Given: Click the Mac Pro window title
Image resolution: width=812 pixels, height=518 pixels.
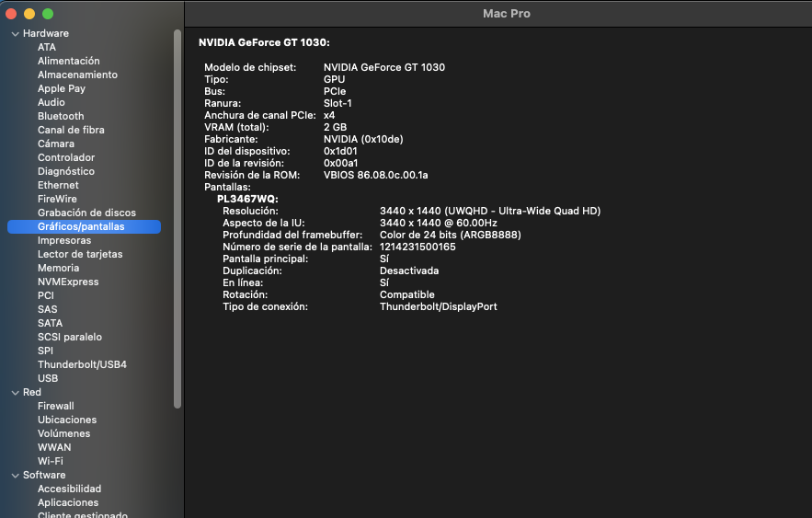Looking at the screenshot, I should click(x=507, y=14).
